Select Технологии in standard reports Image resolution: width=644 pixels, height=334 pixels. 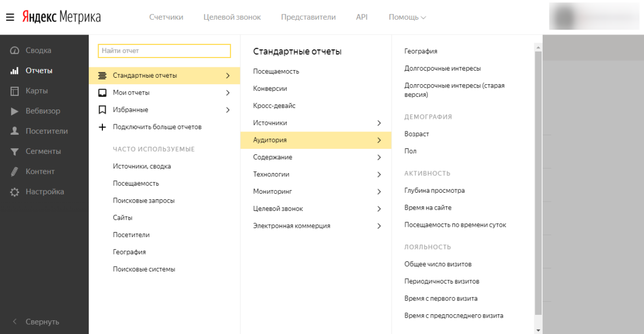(271, 175)
